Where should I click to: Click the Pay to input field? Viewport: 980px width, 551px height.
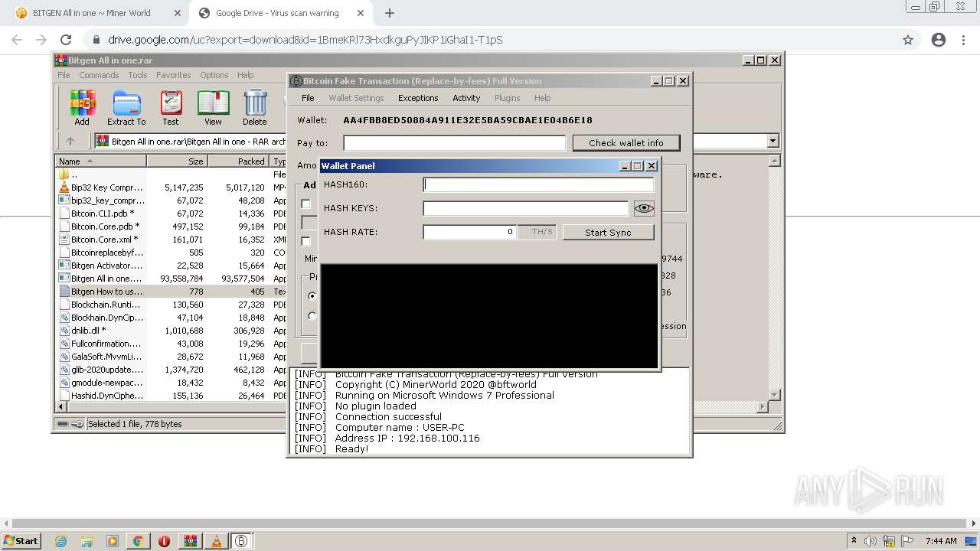[x=455, y=143]
